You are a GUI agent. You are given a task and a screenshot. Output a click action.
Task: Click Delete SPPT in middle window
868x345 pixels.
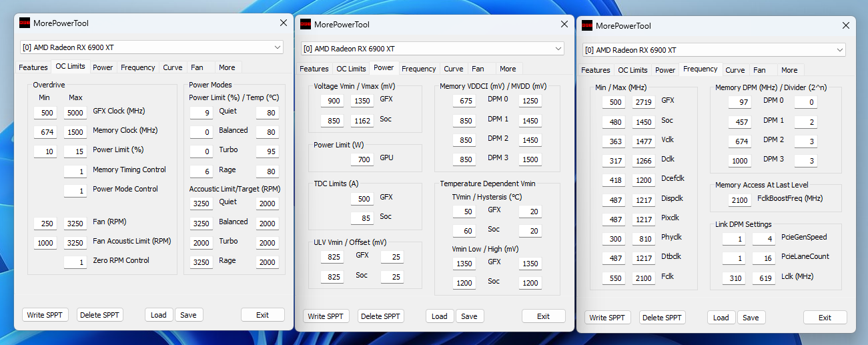pyautogui.click(x=381, y=316)
